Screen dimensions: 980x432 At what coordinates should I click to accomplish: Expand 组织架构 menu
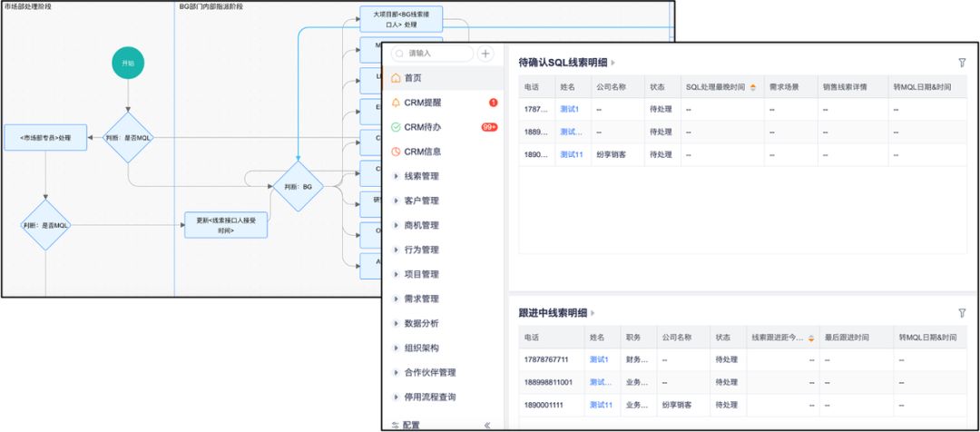click(x=395, y=348)
